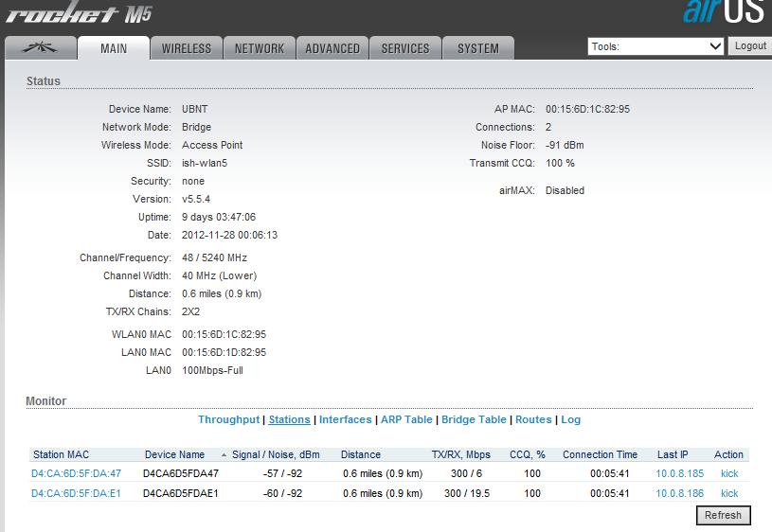Show the Log view
This screenshot has height=532, width=772.
(570, 419)
